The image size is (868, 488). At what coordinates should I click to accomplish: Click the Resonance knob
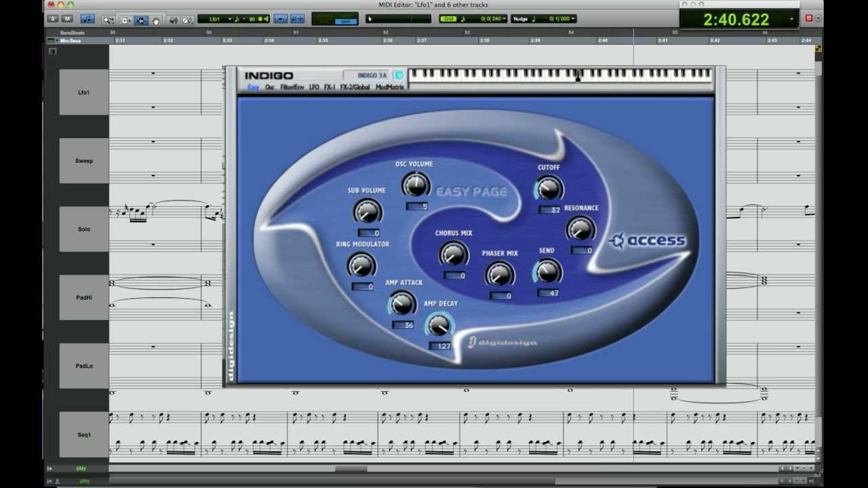pos(580,228)
